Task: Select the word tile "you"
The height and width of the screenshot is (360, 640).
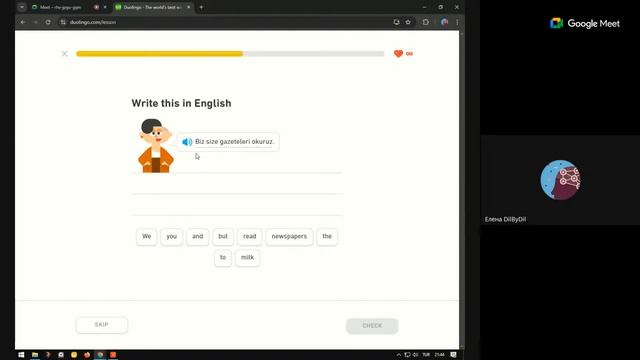Action: [x=171, y=236]
